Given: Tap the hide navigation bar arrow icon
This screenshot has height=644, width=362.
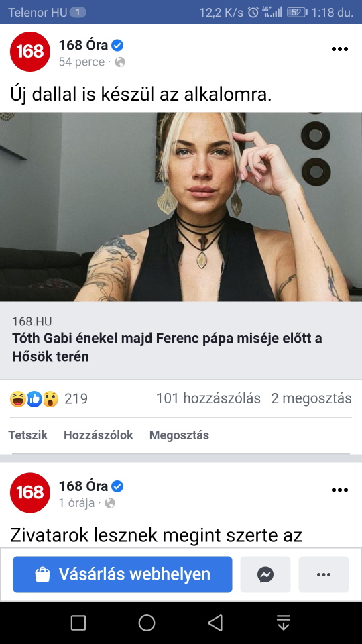Looking at the screenshot, I should click(x=283, y=623).
